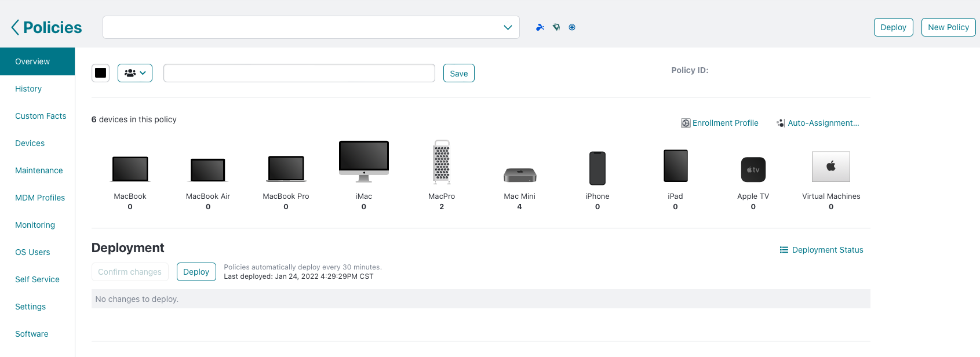The width and height of the screenshot is (980, 357).
Task: Navigate to Devices in the sidebar
Action: coord(30,143)
